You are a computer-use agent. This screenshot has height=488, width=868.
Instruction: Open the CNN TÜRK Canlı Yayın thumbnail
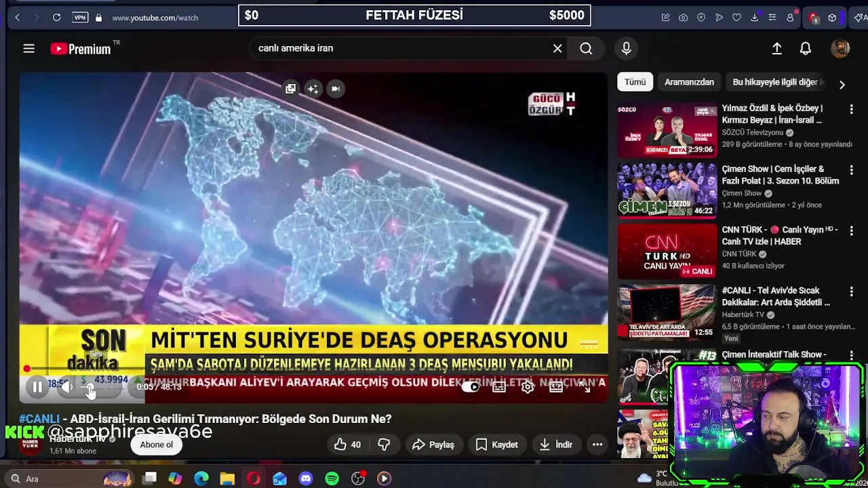(667, 251)
